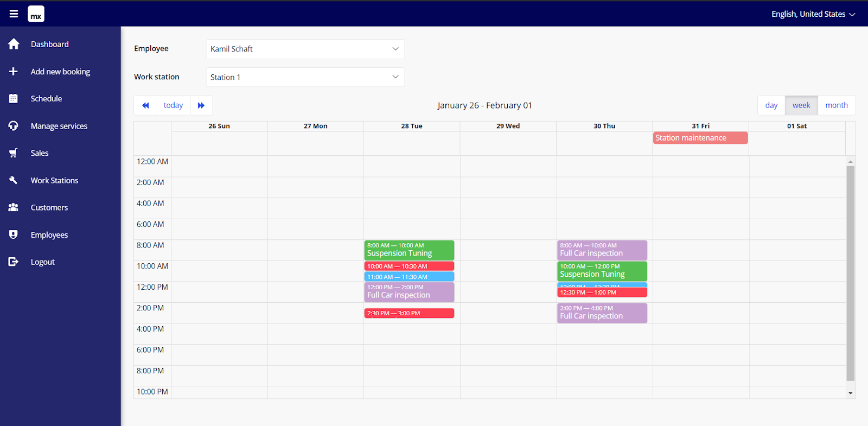Open Schedule via its calendar icon
Screen dimensions: 868x426
click(x=14, y=99)
